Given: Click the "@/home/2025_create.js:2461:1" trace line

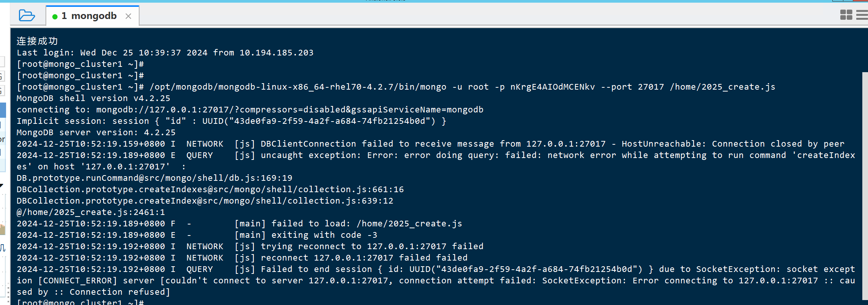Looking at the screenshot, I should (91, 212).
